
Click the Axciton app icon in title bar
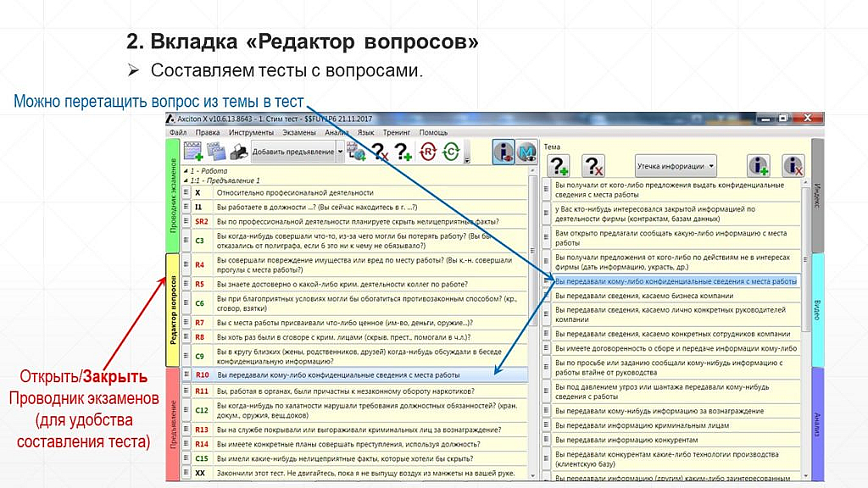(170, 119)
